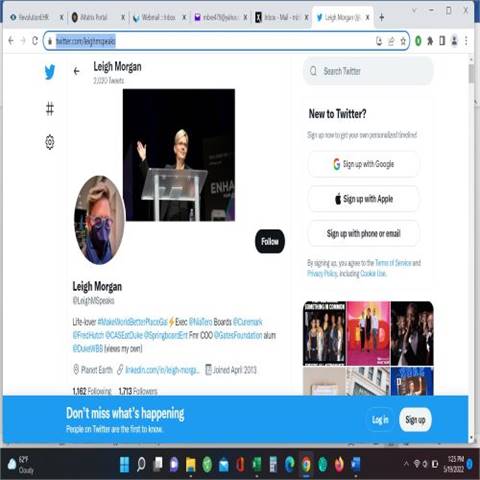Viewport: 480px width, 480px height.
Task: Click the Follow button on the profile
Action: 270,241
